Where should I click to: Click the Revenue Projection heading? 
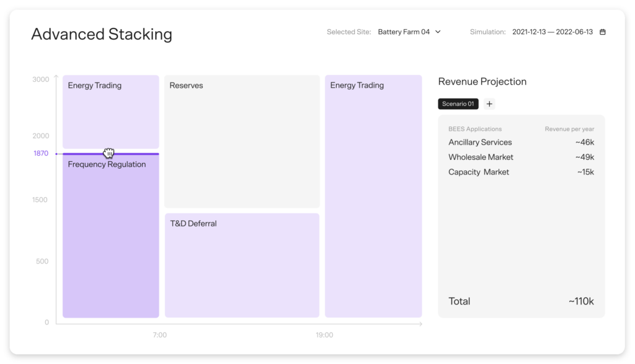pyautogui.click(x=482, y=82)
